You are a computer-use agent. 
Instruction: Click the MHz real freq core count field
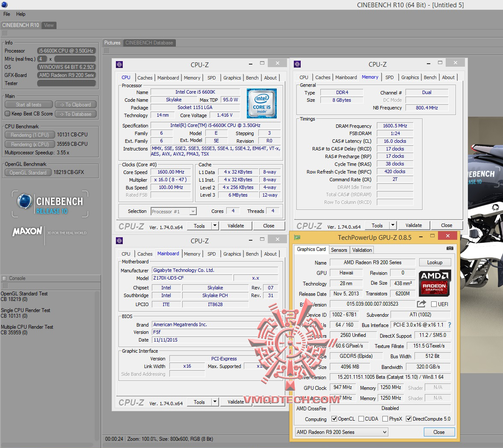tap(42, 59)
